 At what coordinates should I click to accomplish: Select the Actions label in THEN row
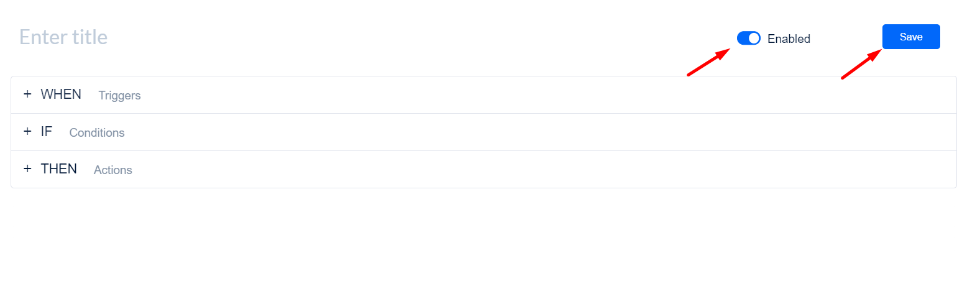tap(113, 170)
